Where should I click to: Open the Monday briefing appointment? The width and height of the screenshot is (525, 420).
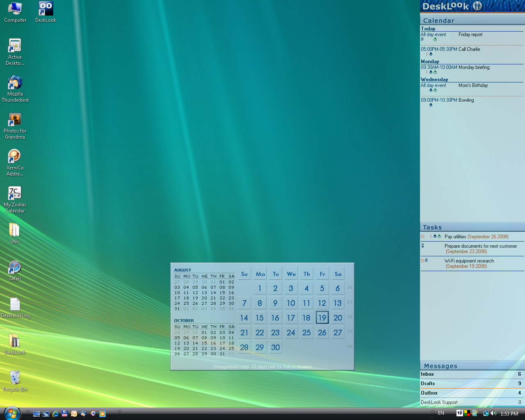474,67
